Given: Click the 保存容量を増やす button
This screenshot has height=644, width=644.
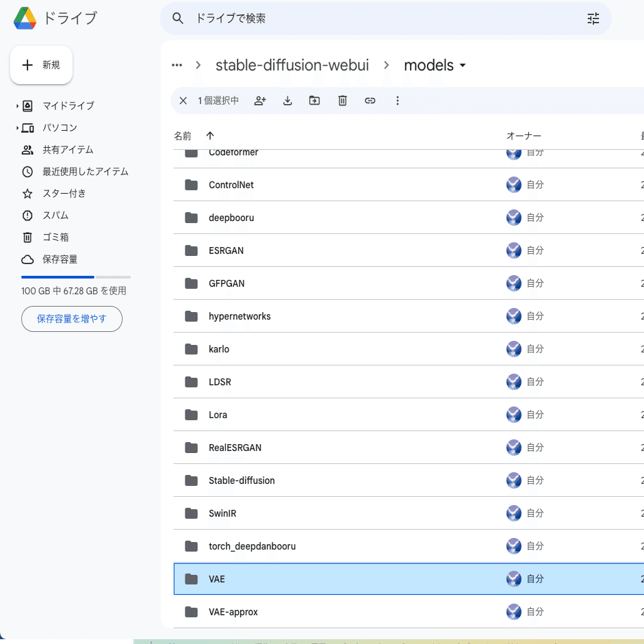Looking at the screenshot, I should click(72, 319).
